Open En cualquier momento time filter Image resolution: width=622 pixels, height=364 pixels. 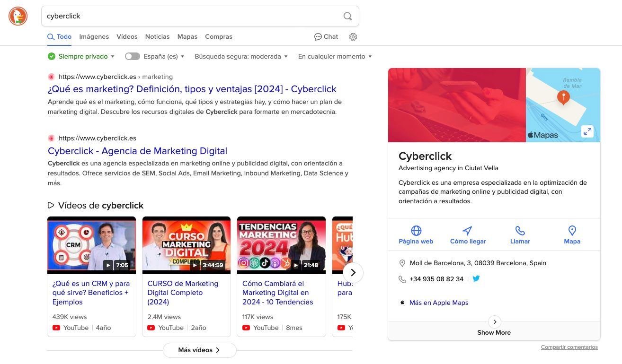tap(335, 56)
